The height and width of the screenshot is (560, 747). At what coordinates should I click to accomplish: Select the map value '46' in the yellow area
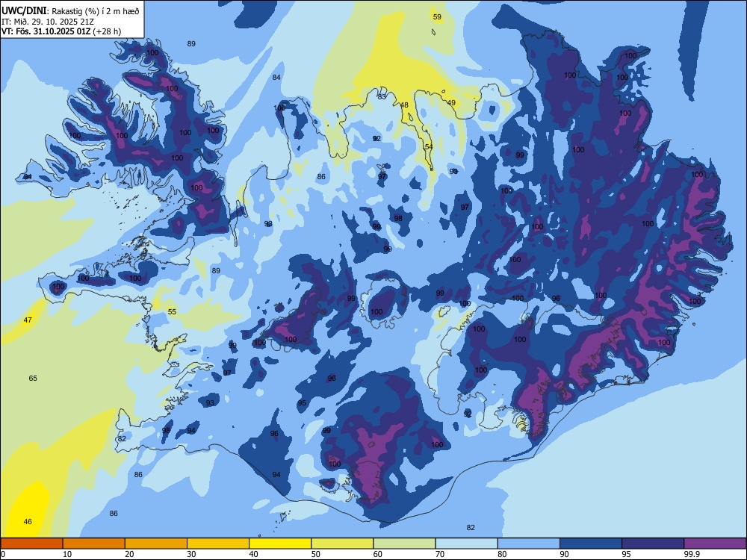28,521
